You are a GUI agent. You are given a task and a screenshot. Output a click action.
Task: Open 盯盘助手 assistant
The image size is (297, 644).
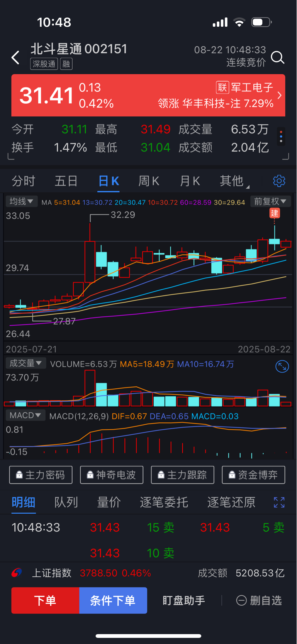184,600
